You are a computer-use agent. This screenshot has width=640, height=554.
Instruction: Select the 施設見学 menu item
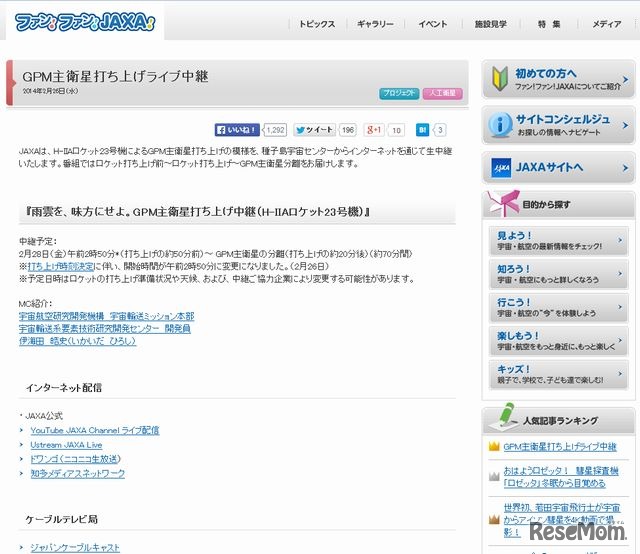(491, 24)
